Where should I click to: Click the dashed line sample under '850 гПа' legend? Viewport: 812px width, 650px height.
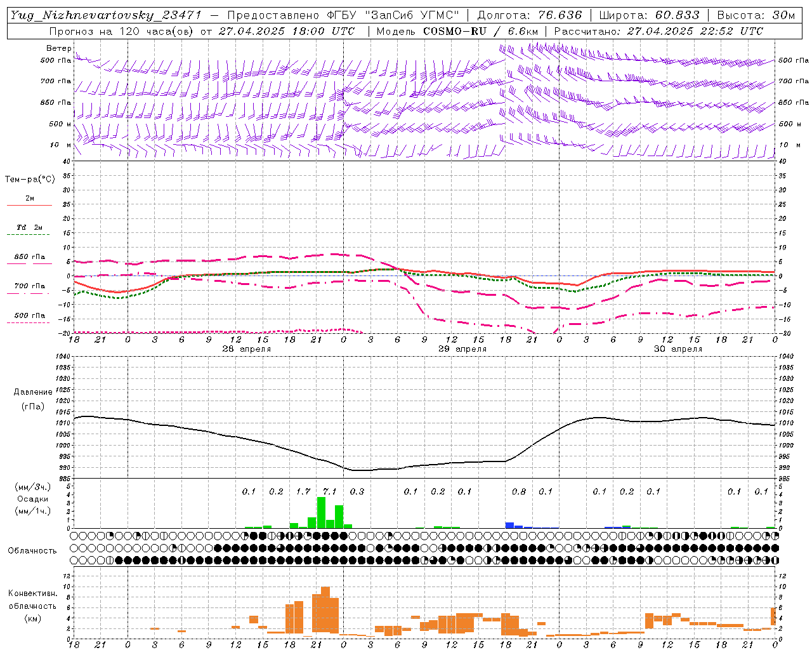coord(28,264)
